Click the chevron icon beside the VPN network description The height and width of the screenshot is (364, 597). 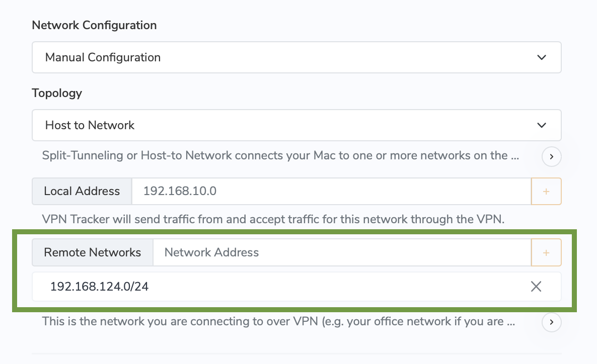click(551, 322)
